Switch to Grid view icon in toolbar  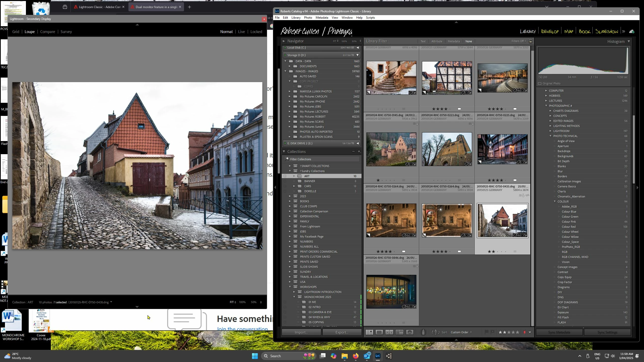coord(369,332)
